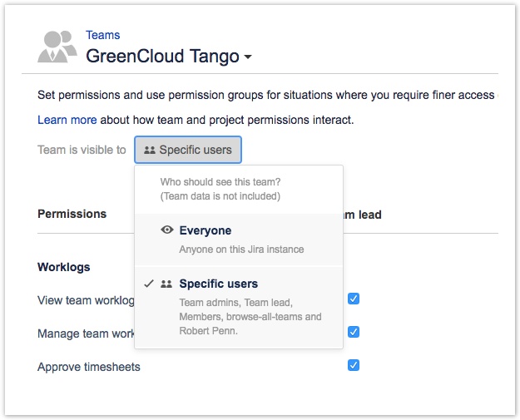The width and height of the screenshot is (520, 420).
Task: Collapse the Specific users visibility dropdown button
Action: (188, 151)
